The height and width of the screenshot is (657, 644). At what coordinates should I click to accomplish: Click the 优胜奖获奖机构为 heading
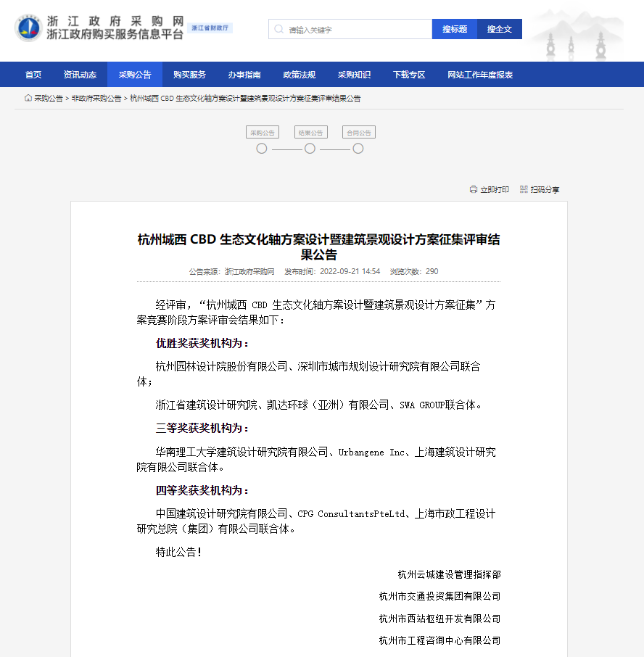pyautogui.click(x=202, y=344)
